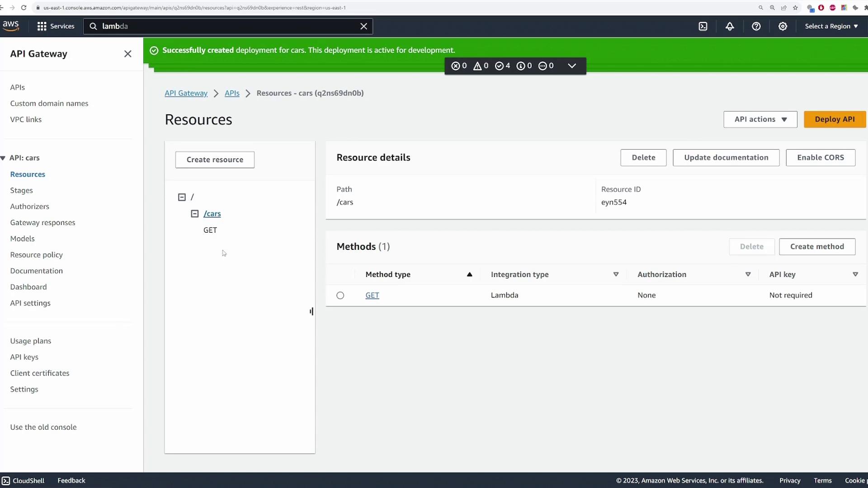Collapse the /cars resource tree node
Viewport: 868px width, 488px height.
(x=195, y=214)
